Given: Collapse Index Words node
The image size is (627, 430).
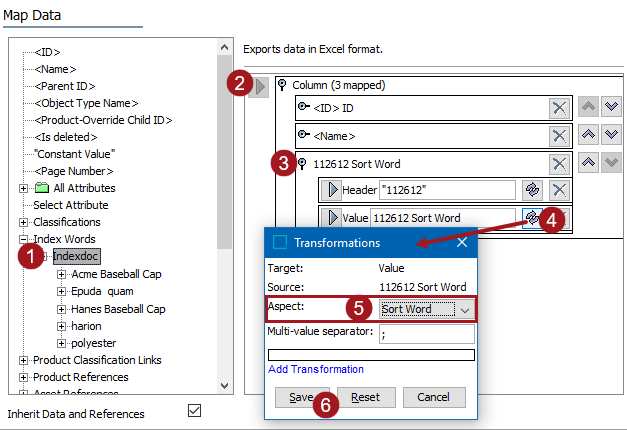Looking at the screenshot, I should [x=23, y=240].
